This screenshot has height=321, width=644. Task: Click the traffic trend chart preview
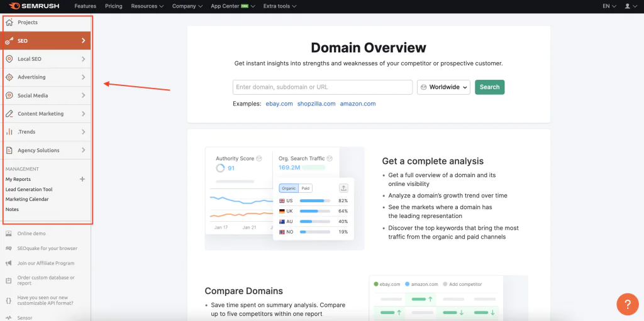240,208
